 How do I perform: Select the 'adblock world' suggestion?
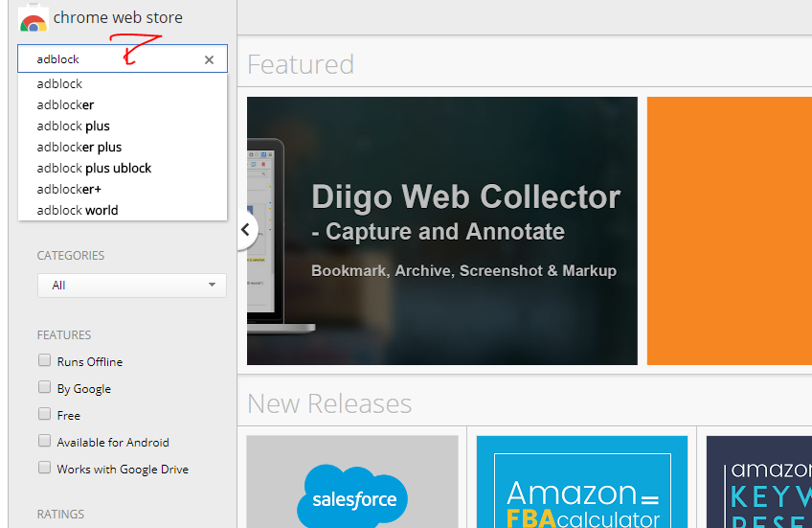coord(123,211)
